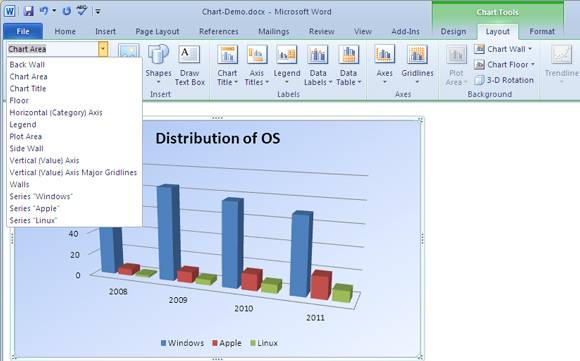Screen dimensions: 580x361
Task: Switch to the Insert tab
Action: point(105,31)
